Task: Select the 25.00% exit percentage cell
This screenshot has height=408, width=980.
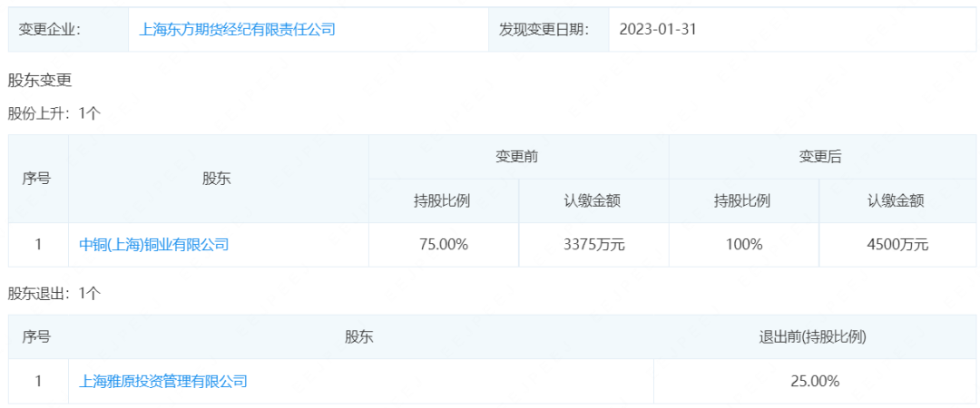Action: coord(814,382)
